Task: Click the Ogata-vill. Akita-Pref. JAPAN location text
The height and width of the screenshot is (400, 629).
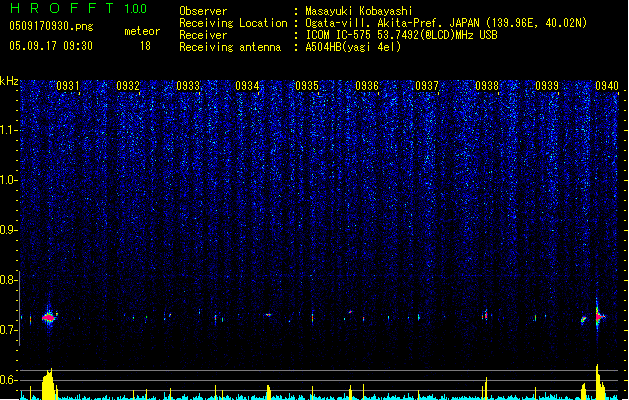Action: [x=446, y=23]
